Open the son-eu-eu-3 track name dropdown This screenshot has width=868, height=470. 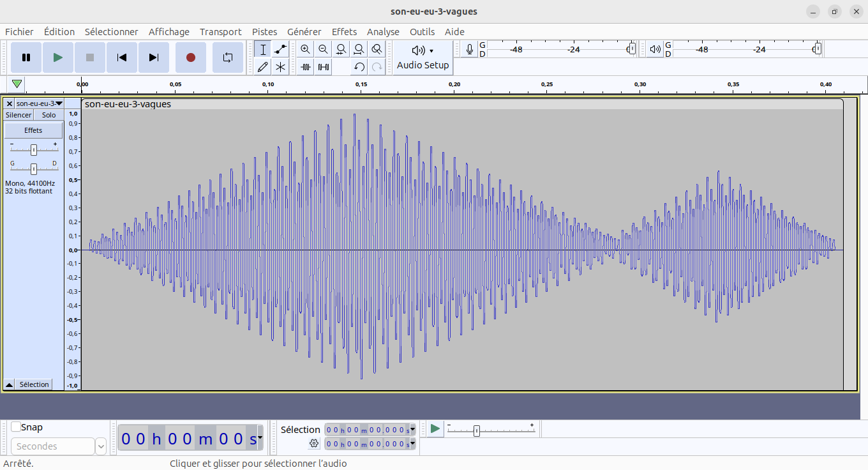[39, 103]
